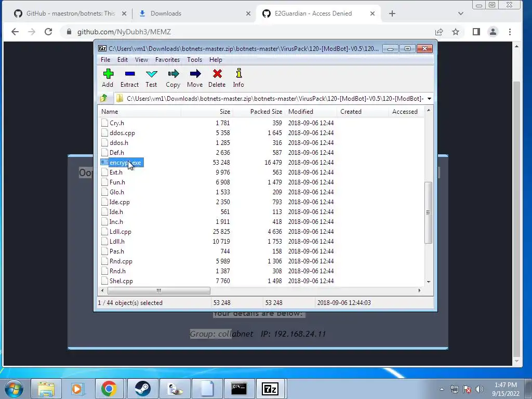Screen dimensions: 532x399
Task: Click the Test toolbar icon
Action: click(151, 78)
